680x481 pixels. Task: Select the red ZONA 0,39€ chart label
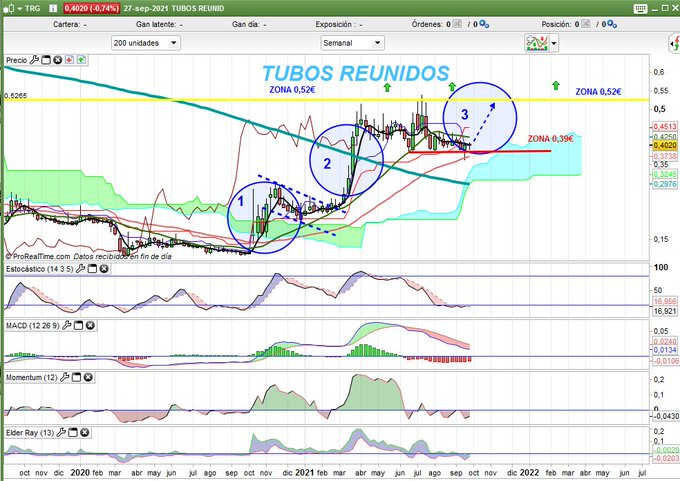click(x=550, y=139)
